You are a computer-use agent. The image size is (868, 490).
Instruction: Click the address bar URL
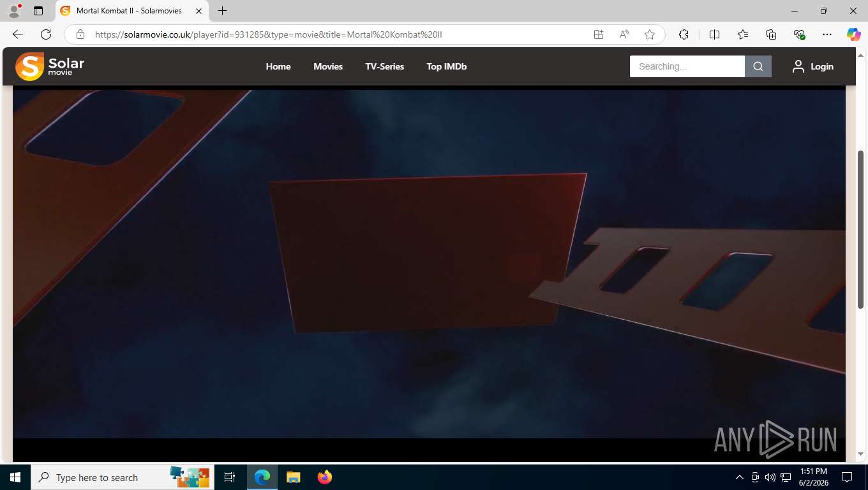tap(268, 34)
